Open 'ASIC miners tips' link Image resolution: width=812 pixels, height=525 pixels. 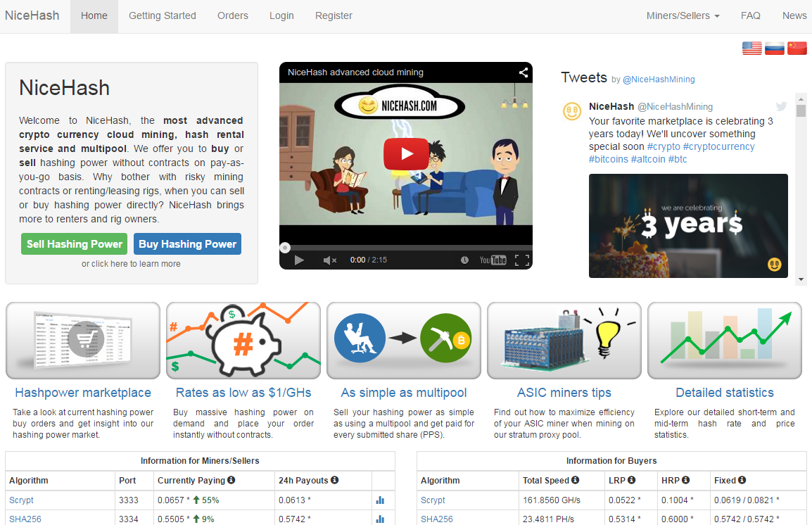tap(564, 393)
